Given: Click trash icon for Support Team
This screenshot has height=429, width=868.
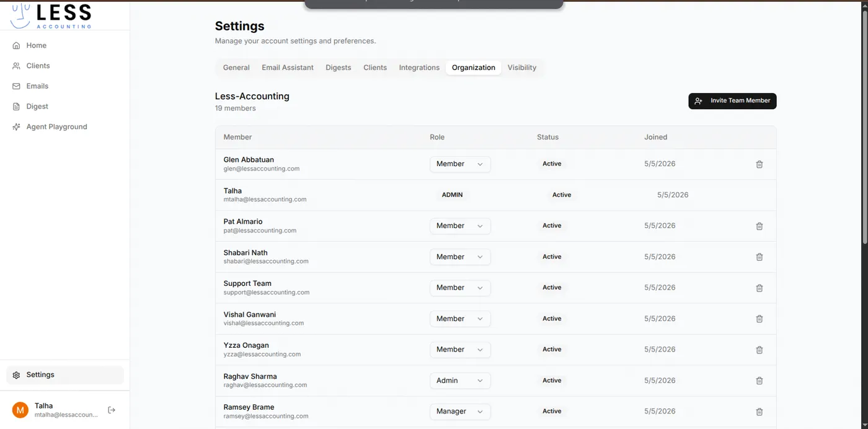Looking at the screenshot, I should coord(759,288).
